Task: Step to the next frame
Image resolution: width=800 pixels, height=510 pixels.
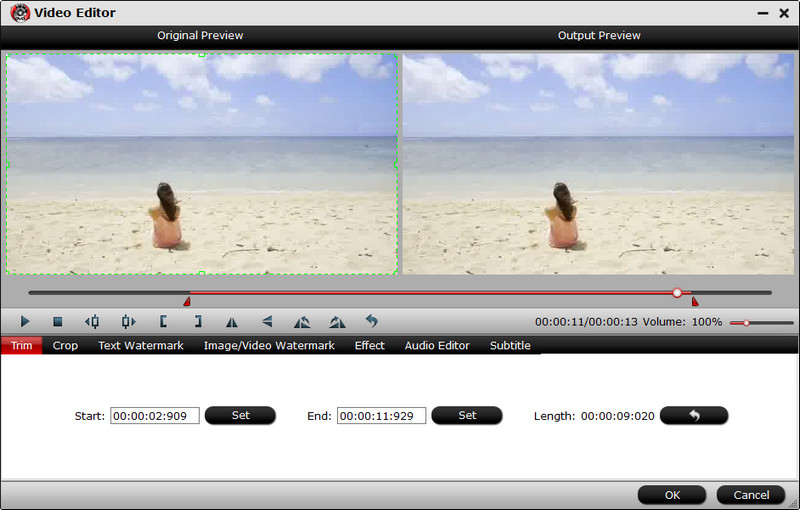Action: point(128,322)
